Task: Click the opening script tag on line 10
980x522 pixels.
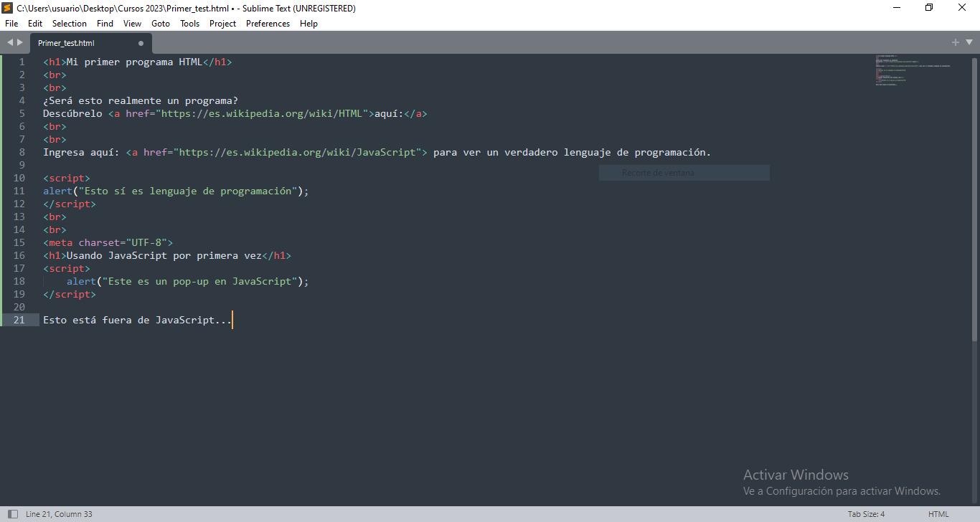Action: [x=67, y=178]
